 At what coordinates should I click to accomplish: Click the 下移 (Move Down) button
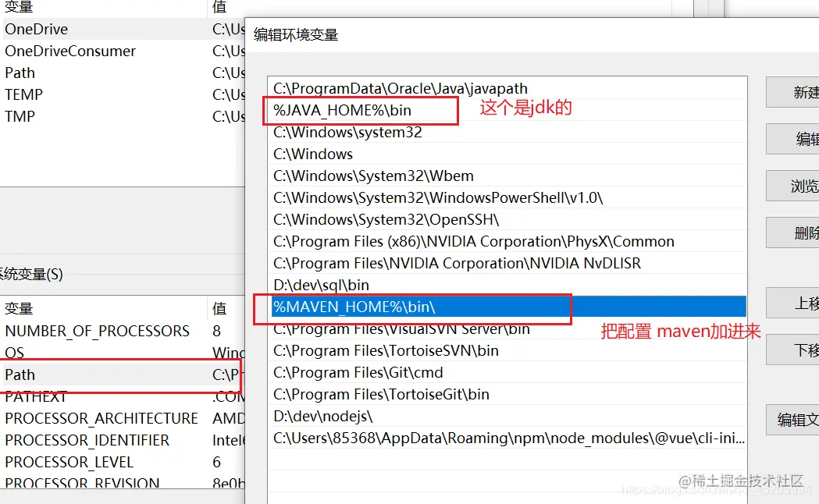793,350
